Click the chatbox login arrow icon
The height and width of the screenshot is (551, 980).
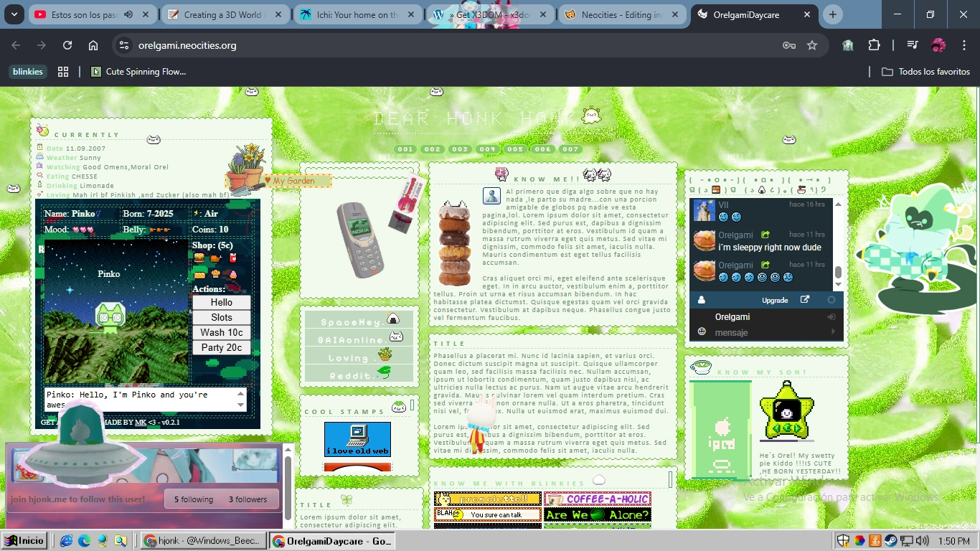[x=831, y=316]
